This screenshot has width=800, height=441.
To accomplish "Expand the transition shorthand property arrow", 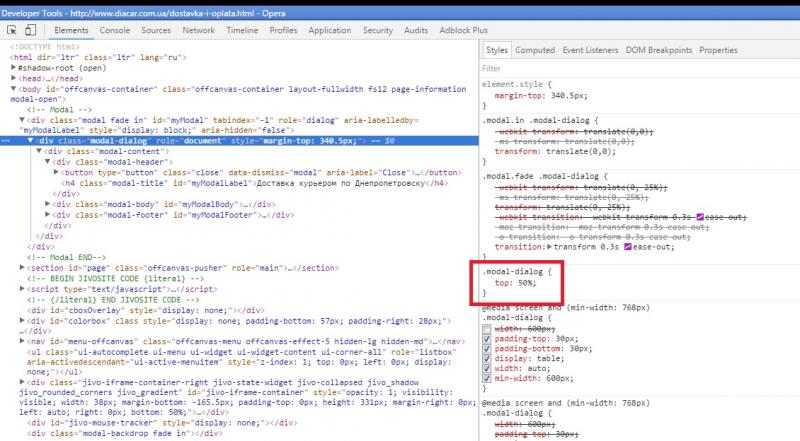I will [x=549, y=247].
